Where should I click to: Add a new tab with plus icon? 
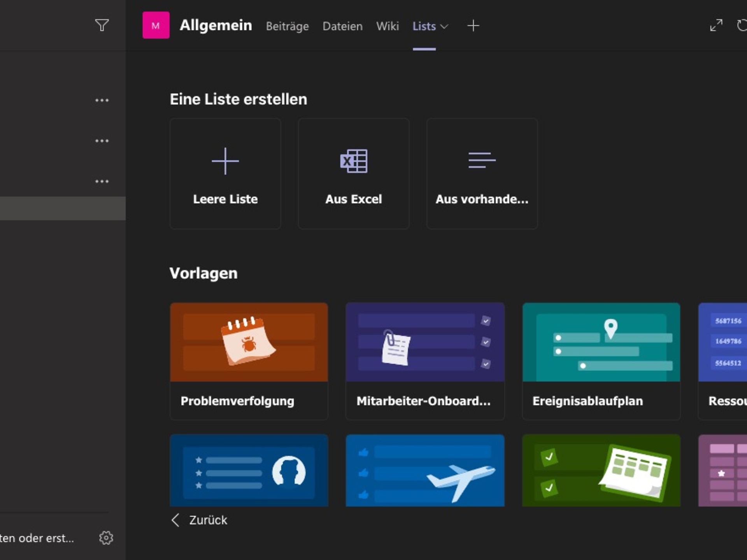pyautogui.click(x=473, y=26)
